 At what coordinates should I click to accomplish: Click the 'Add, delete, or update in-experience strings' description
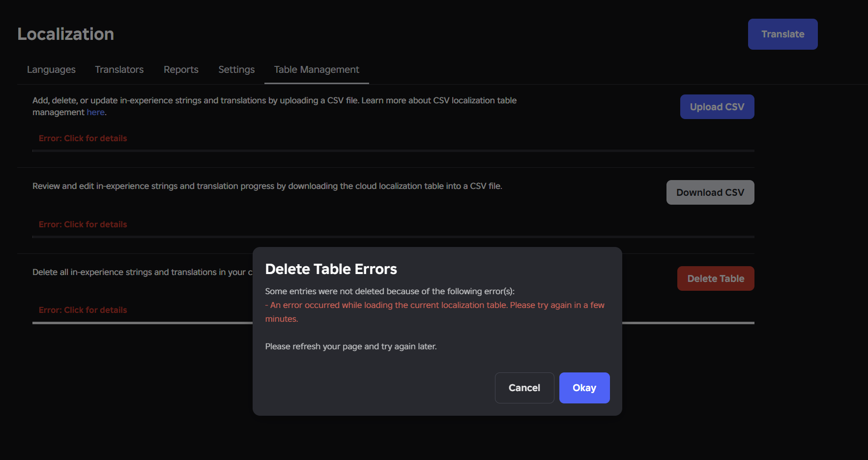click(x=274, y=106)
